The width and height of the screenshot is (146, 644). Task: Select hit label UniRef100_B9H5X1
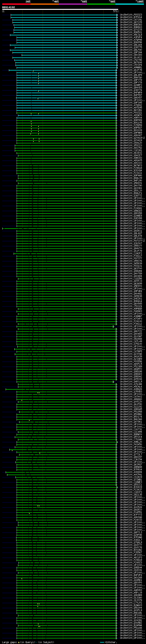tap(131, 32)
